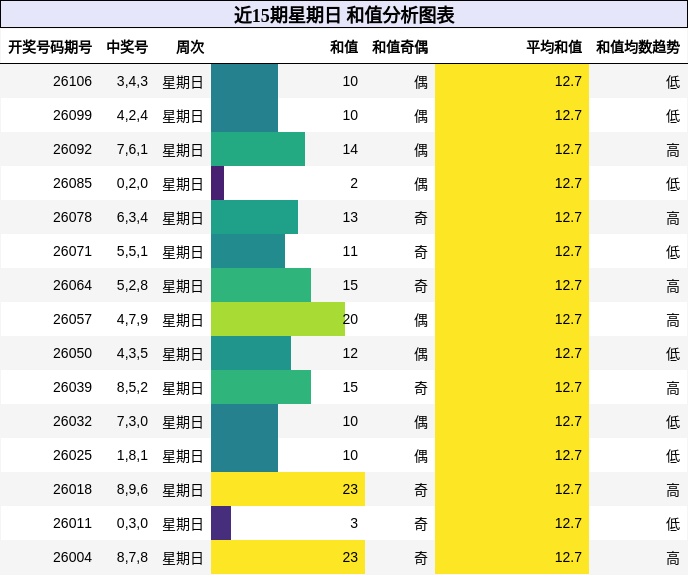Click the 高 trend cell in row 26057
Screen dimensions: 688x575
(673, 320)
